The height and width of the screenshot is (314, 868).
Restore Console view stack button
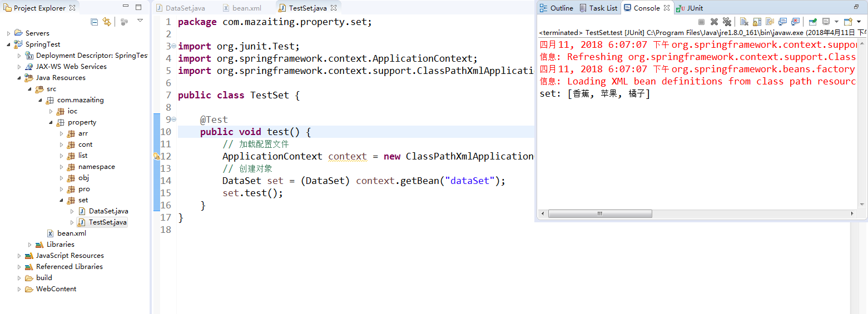coord(856,7)
